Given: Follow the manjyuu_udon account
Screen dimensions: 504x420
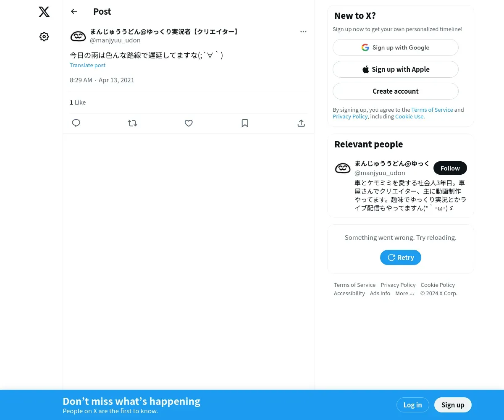Looking at the screenshot, I should (450, 168).
